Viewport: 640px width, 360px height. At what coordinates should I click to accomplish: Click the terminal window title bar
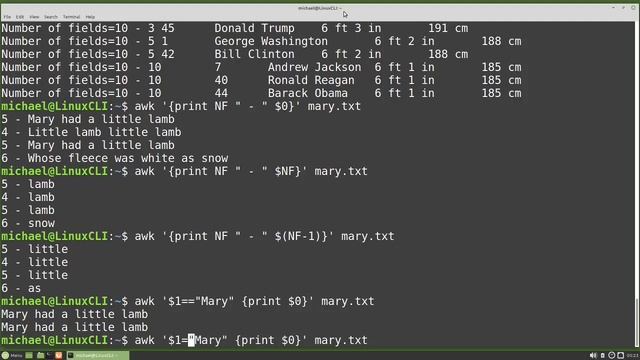coord(320,8)
